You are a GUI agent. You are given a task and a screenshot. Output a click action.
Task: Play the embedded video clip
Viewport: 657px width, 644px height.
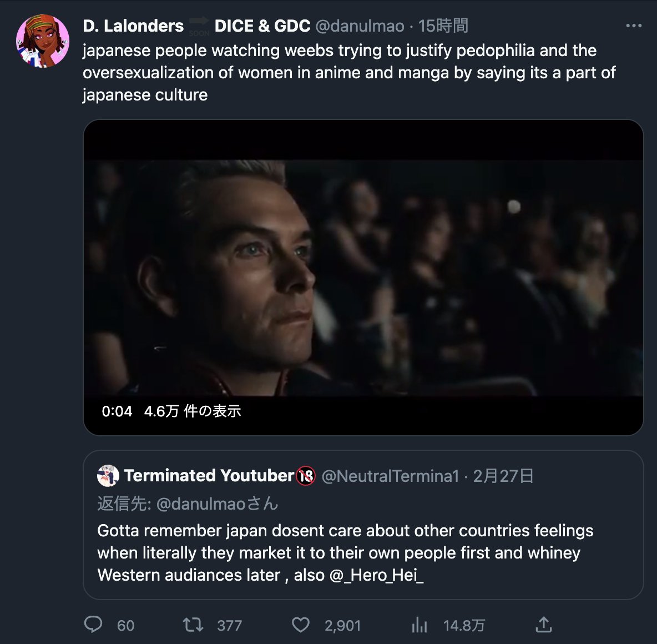pos(363,278)
